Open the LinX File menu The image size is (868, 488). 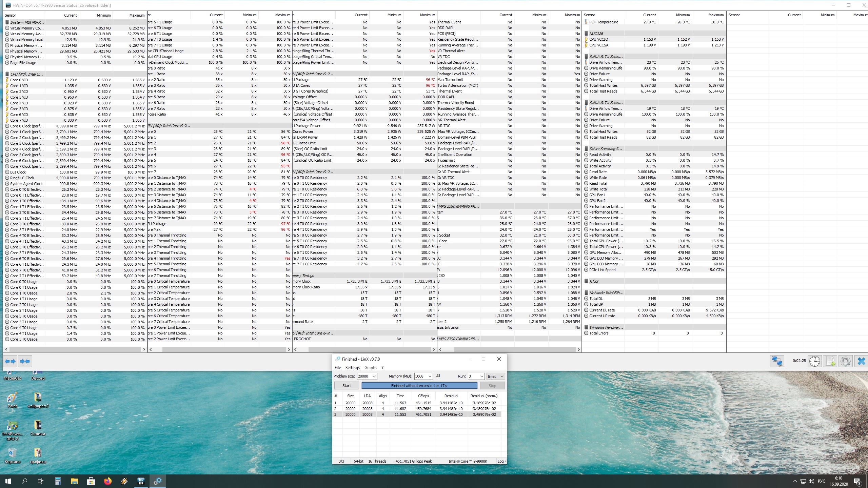tap(337, 368)
